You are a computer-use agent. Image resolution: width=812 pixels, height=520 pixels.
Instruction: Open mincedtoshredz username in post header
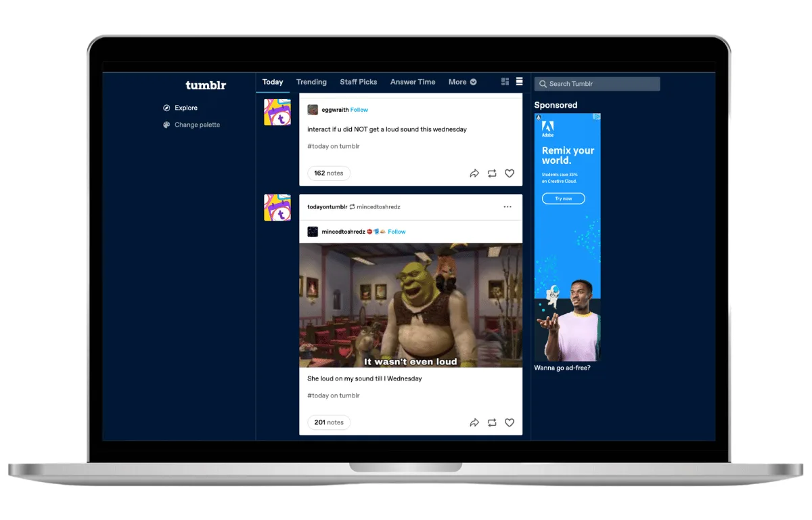[x=343, y=232]
